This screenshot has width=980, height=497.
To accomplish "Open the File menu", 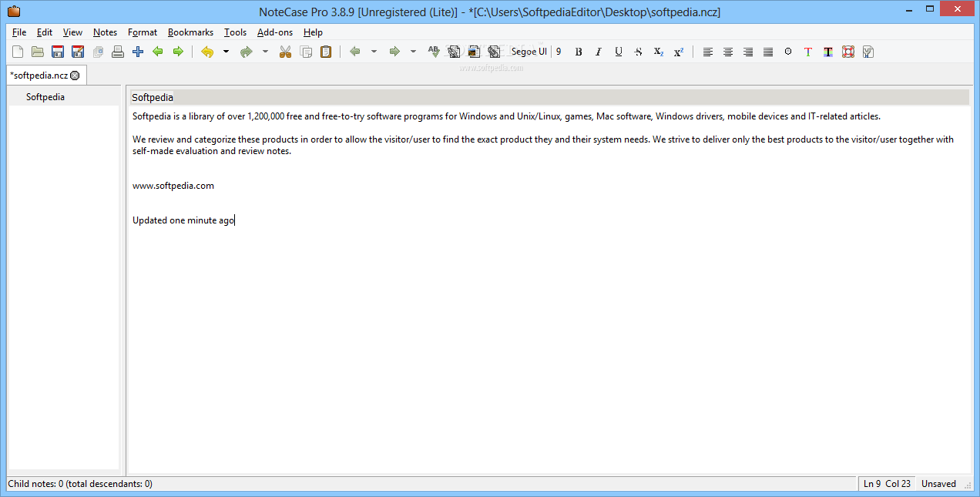I will (x=19, y=32).
